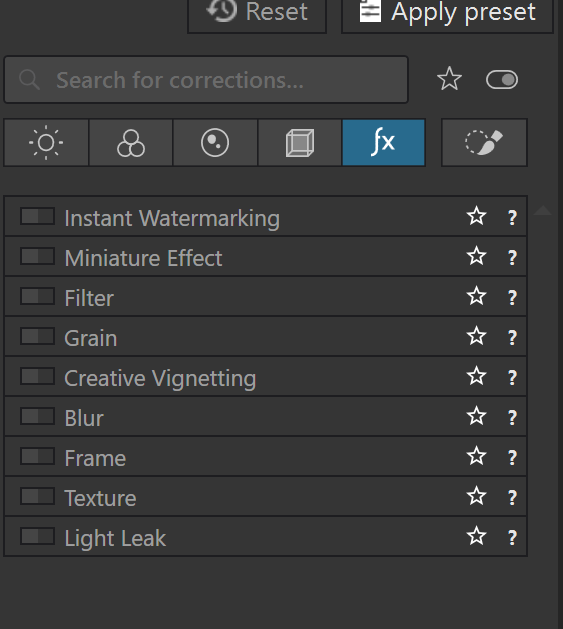Viewport: 563px width, 629px height.
Task: Expand the Texture section header
Action: click(265, 496)
